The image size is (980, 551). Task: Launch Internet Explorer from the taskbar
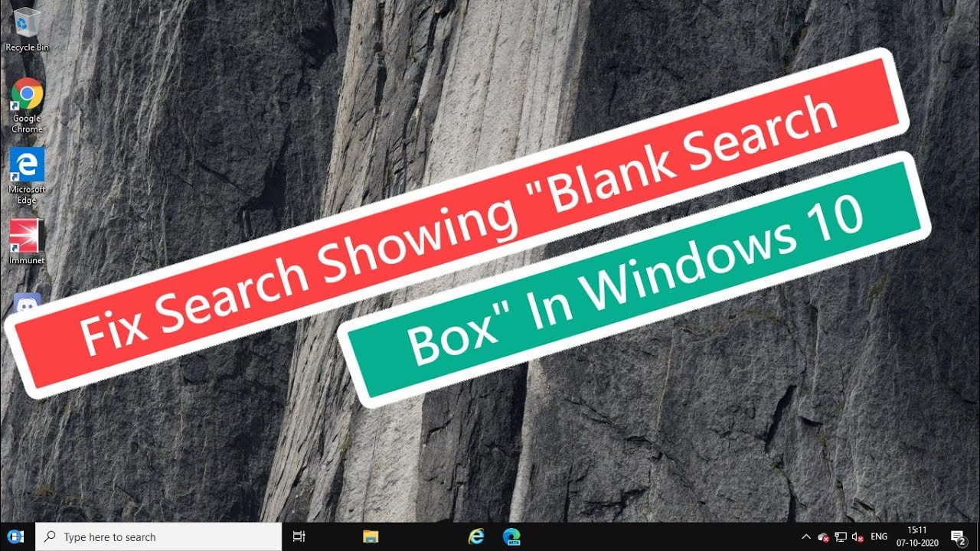pyautogui.click(x=476, y=536)
